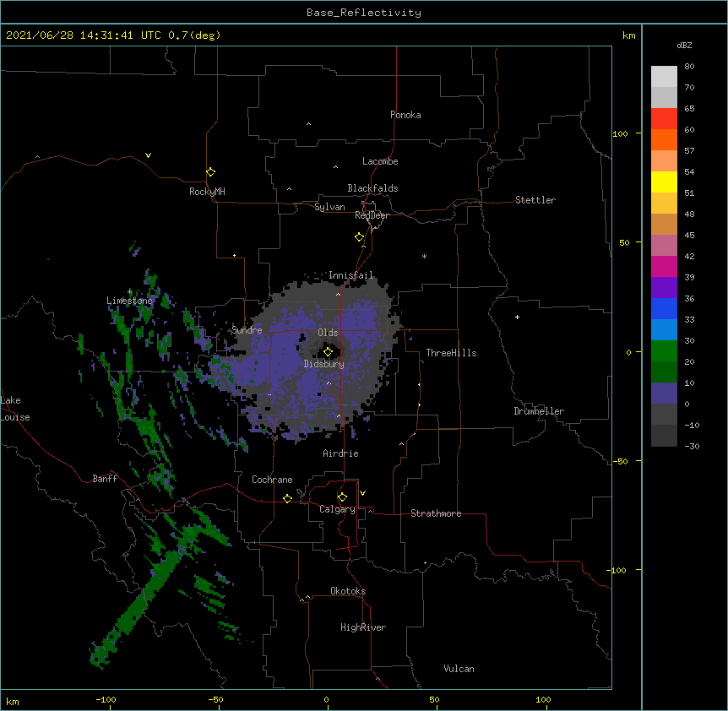The image size is (728, 711).
Task: Click the Innisfail town label
Action: click(351, 275)
